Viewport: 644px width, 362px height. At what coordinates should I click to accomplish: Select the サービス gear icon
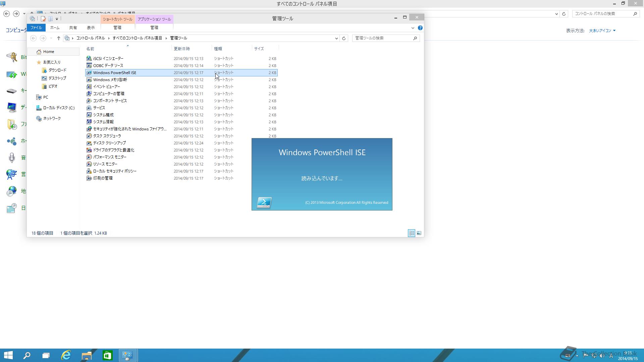(x=89, y=108)
